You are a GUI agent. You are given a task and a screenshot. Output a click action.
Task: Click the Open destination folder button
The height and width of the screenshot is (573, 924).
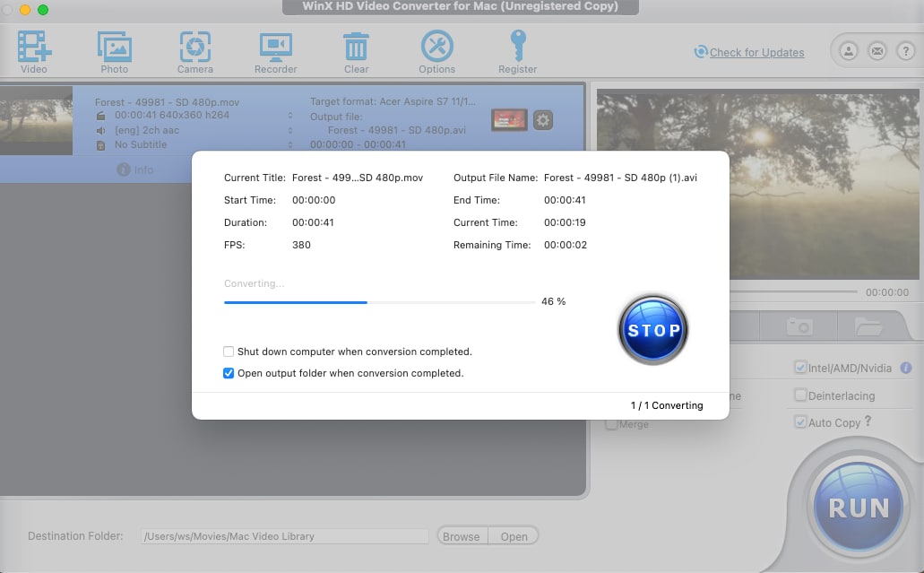coord(514,536)
